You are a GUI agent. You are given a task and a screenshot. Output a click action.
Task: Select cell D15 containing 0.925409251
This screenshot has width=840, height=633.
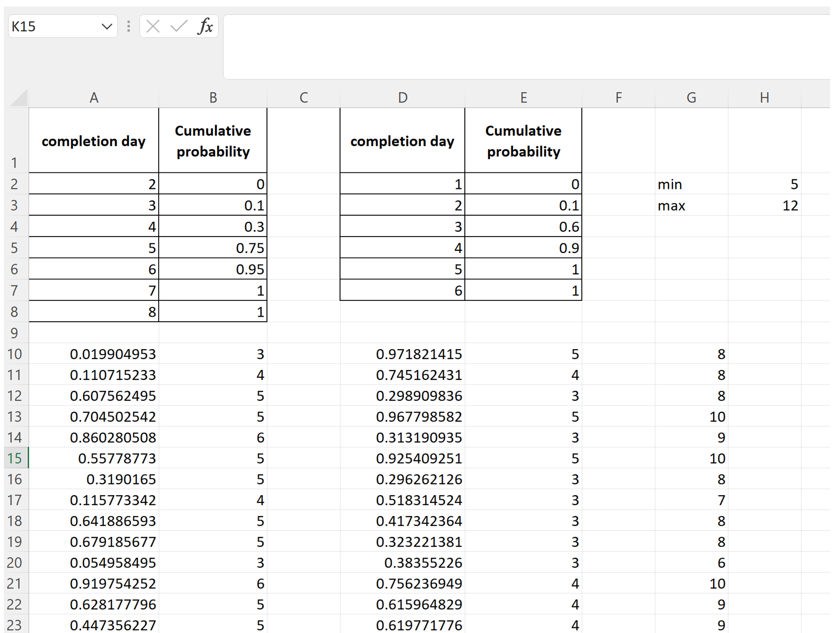pos(402,458)
